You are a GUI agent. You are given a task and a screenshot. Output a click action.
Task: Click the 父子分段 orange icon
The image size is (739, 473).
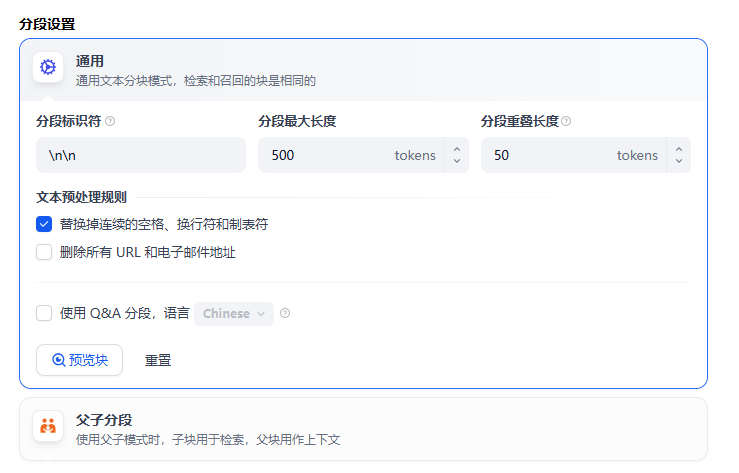click(47, 427)
